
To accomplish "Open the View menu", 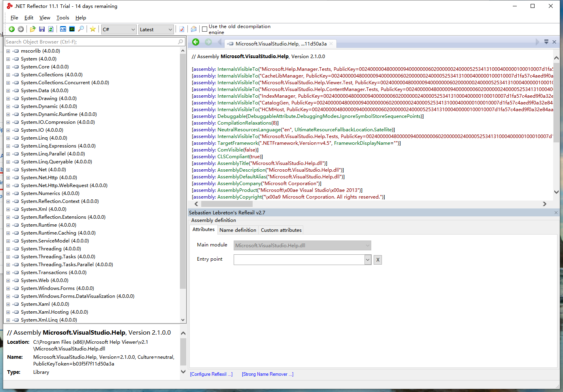I will point(45,18).
